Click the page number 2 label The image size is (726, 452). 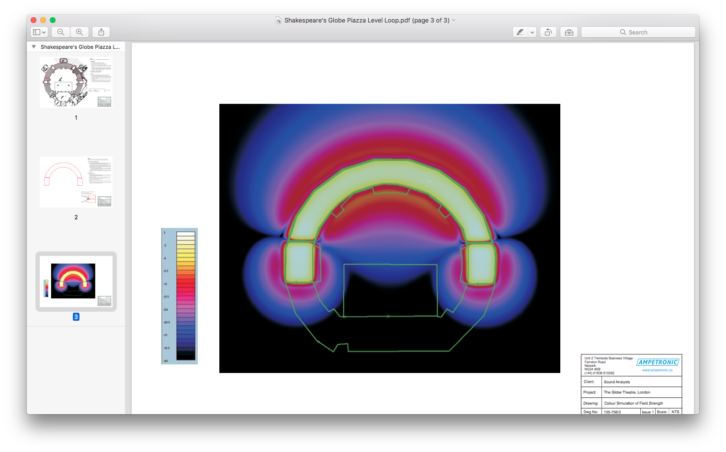pyautogui.click(x=76, y=217)
